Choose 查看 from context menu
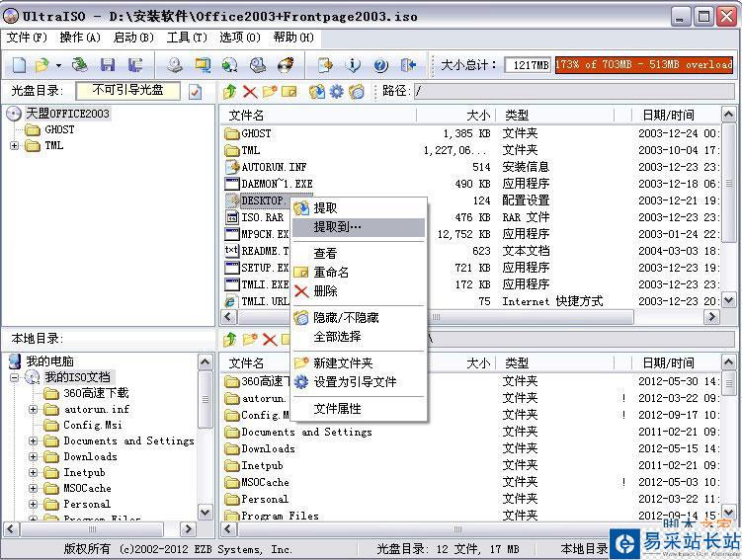This screenshot has height=560, width=742. pyautogui.click(x=359, y=254)
